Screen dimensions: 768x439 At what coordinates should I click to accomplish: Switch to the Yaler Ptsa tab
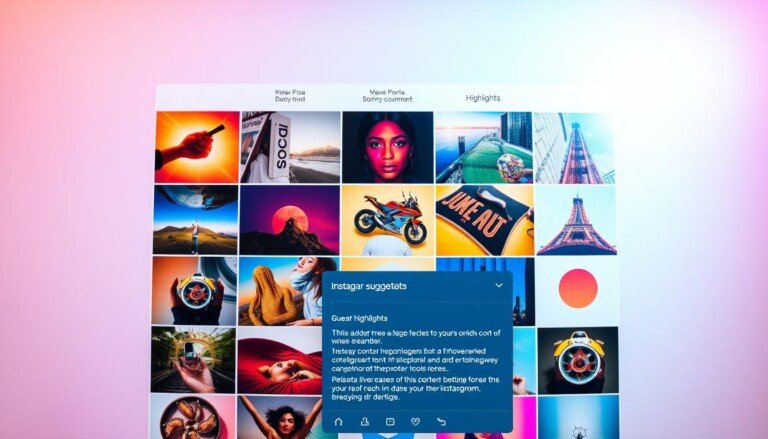(290, 96)
